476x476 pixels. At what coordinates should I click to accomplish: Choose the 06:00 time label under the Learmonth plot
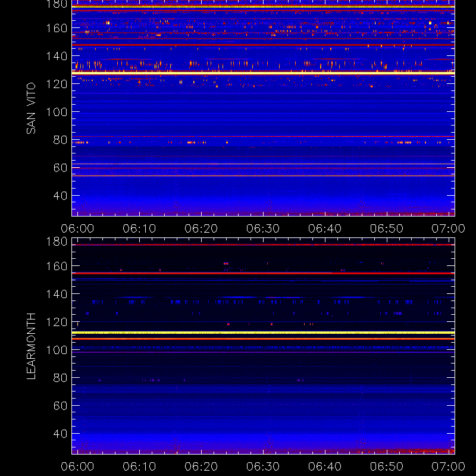pyautogui.click(x=77, y=466)
